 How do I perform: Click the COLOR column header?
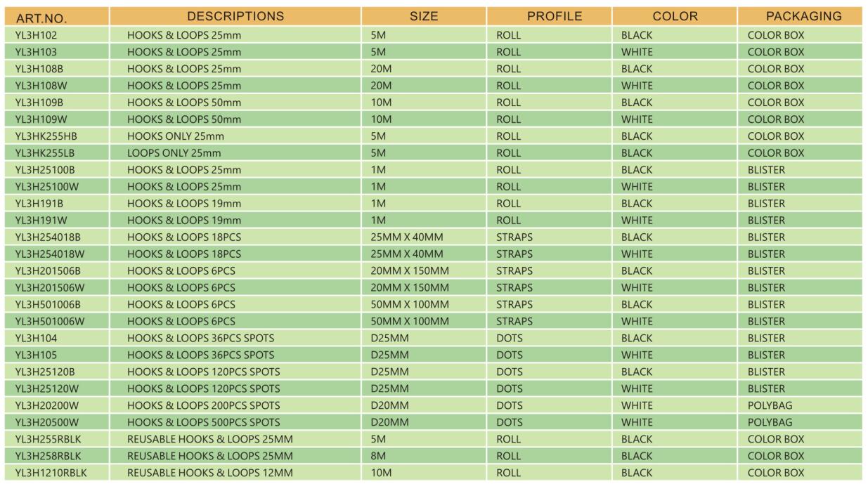[x=675, y=16]
